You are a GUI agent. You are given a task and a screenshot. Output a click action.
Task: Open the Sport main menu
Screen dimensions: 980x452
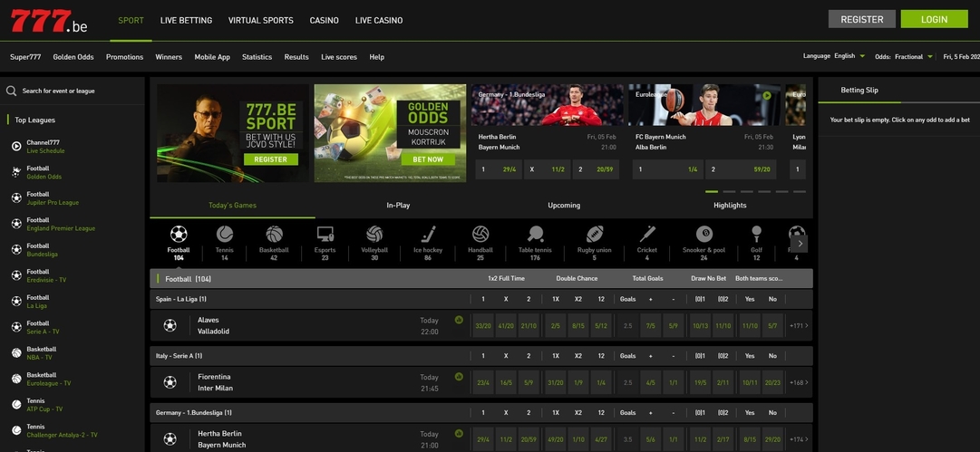tap(131, 20)
